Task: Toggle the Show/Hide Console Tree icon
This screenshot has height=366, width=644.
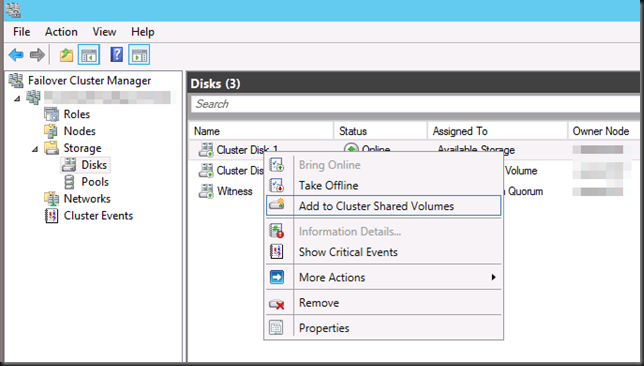Action: (89, 55)
